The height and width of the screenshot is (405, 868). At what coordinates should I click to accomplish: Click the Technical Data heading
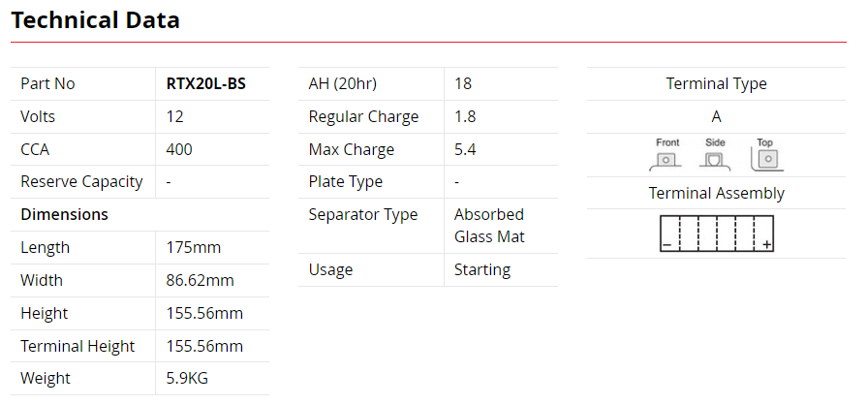95,20
